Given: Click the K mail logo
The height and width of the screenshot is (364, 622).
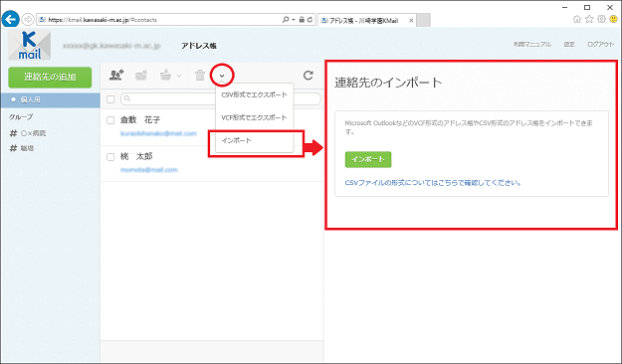Looking at the screenshot, I should [29, 45].
